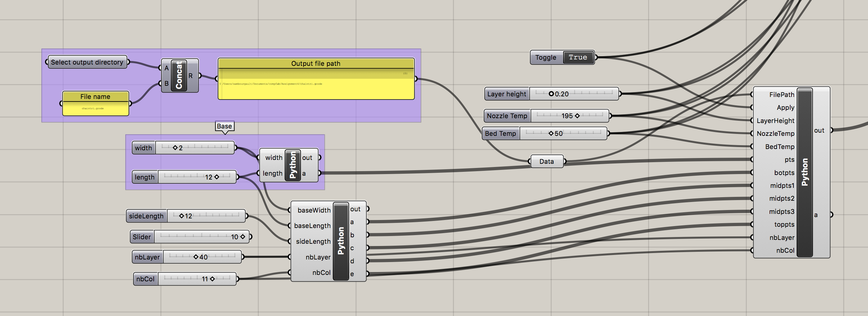This screenshot has height=316, width=868.
Task: Click the toppts input parameter
Action: coord(784,224)
